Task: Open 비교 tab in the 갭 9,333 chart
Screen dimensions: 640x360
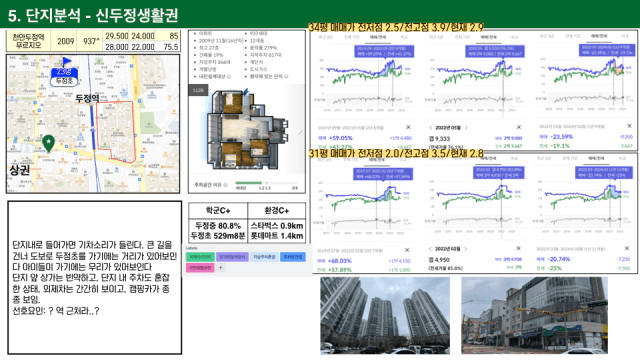Action: point(514,37)
